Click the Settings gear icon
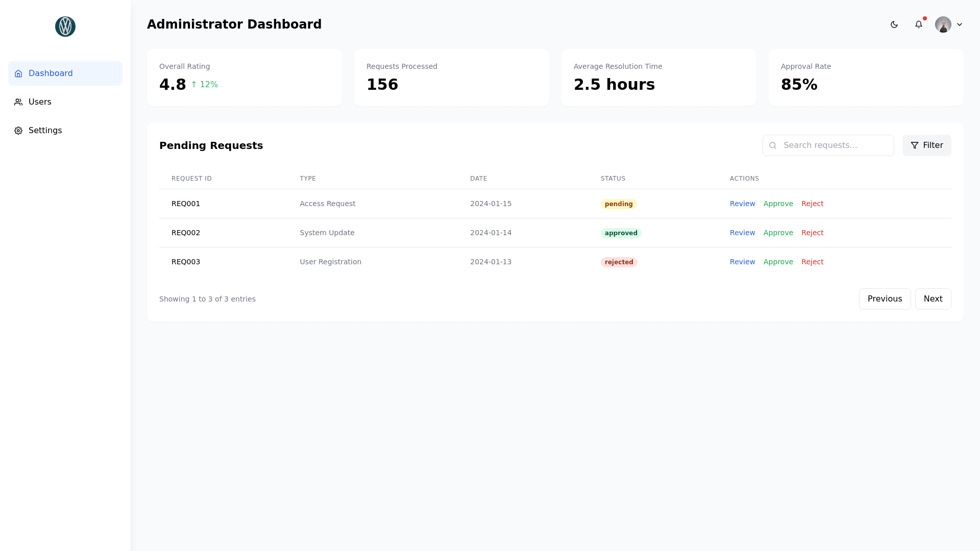This screenshot has height=551, width=980. (18, 131)
